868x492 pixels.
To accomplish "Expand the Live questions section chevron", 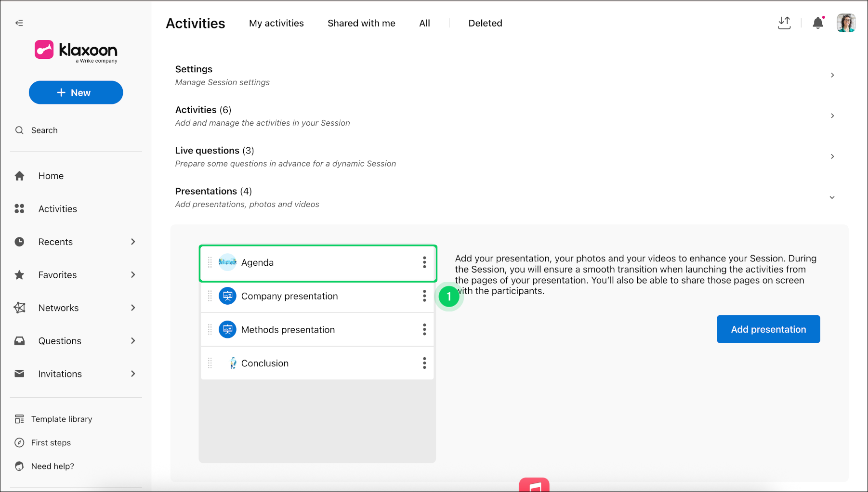I will [832, 156].
